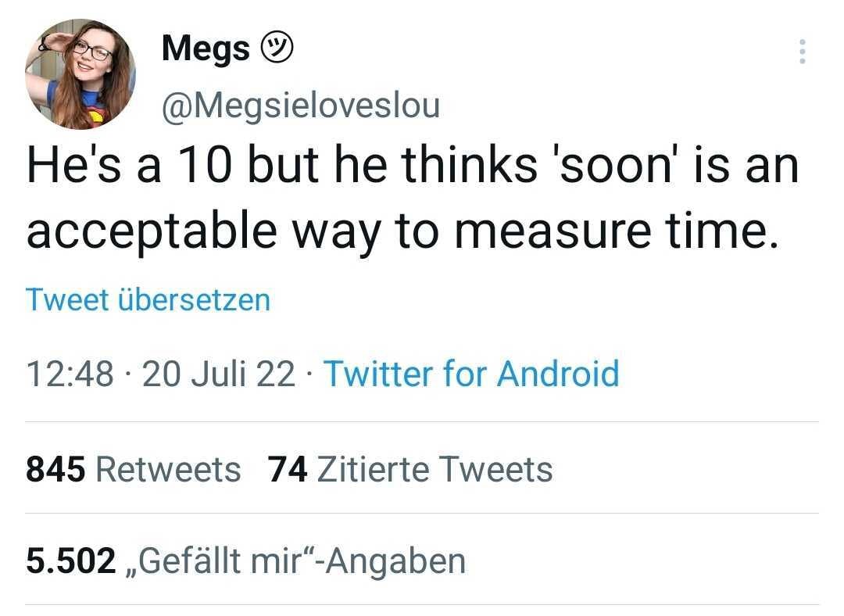Open the @Megsieloveslou handle

[301, 105]
